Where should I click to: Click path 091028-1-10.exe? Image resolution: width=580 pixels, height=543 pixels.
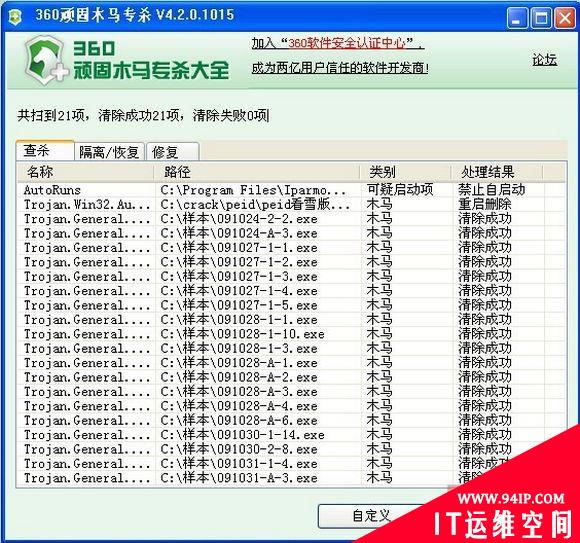point(243,334)
